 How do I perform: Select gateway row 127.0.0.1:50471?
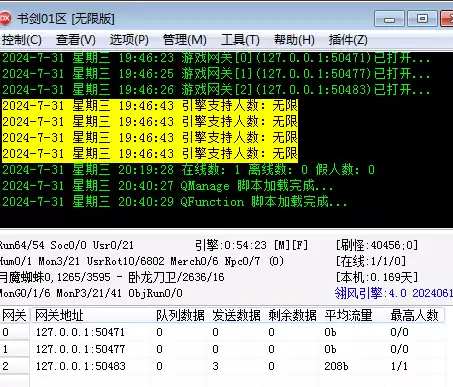(222, 332)
